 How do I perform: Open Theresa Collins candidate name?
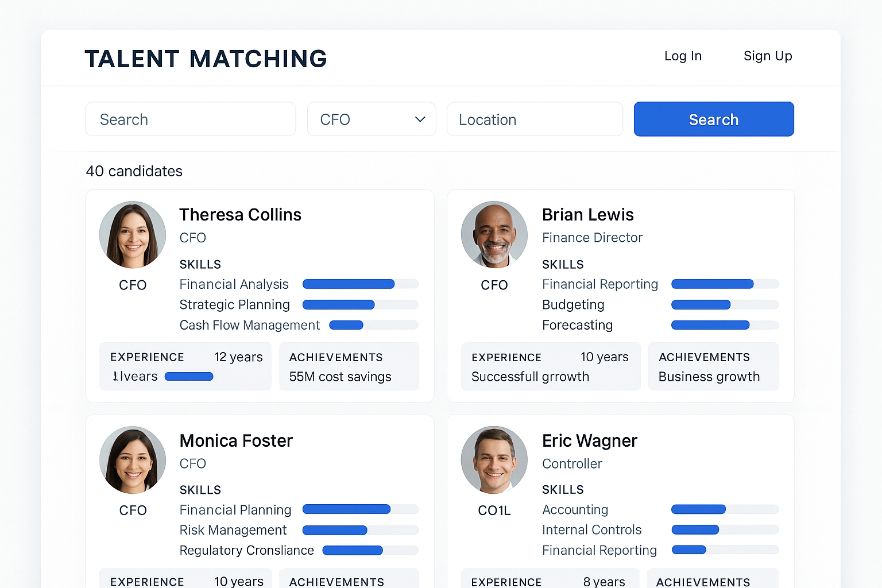click(x=240, y=215)
